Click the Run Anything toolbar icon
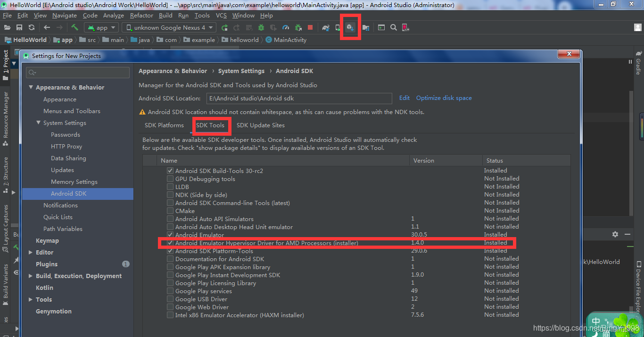The image size is (644, 337). (381, 28)
